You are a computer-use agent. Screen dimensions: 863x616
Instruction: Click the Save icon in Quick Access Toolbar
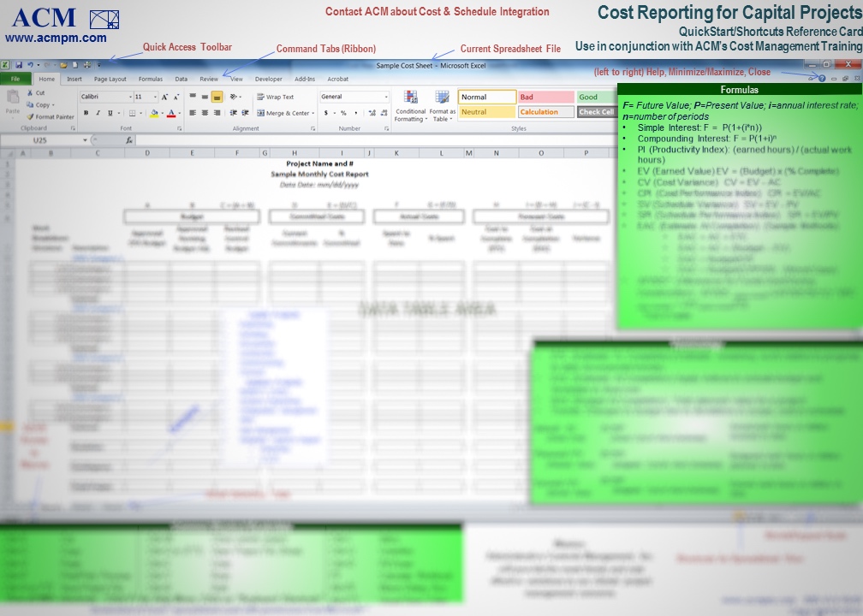point(19,65)
